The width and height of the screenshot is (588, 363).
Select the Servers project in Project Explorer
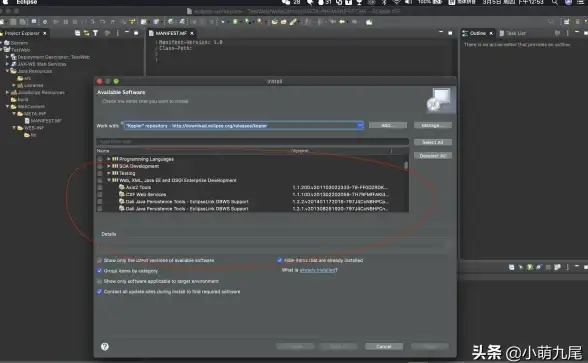click(x=19, y=43)
